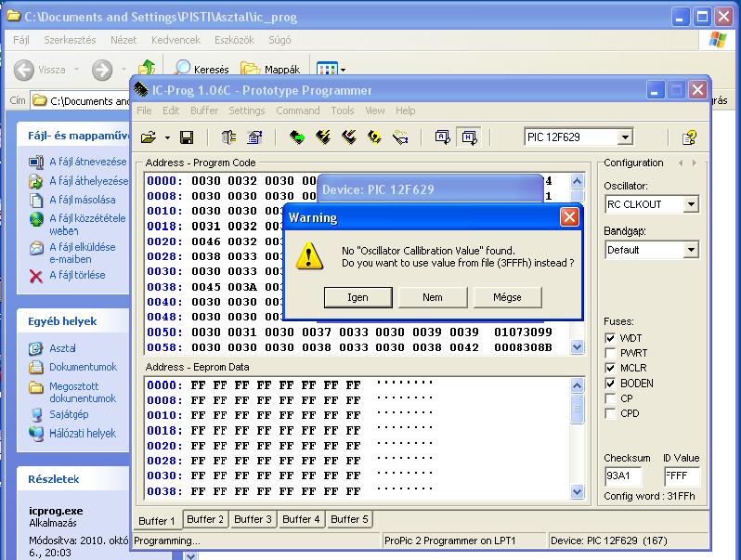Click the Mégse button in Warning dialog
Viewport: 741px width, 560px height.
[x=507, y=297]
